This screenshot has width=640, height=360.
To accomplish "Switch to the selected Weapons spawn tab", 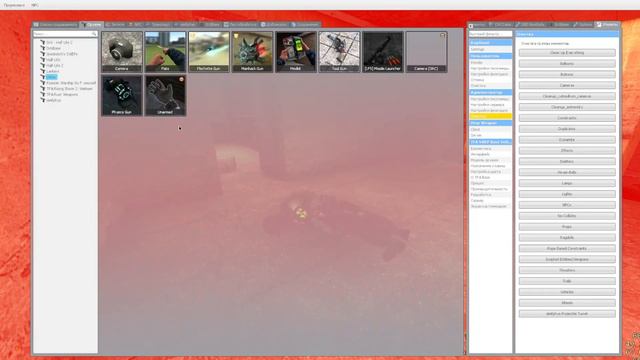I will coord(91,24).
